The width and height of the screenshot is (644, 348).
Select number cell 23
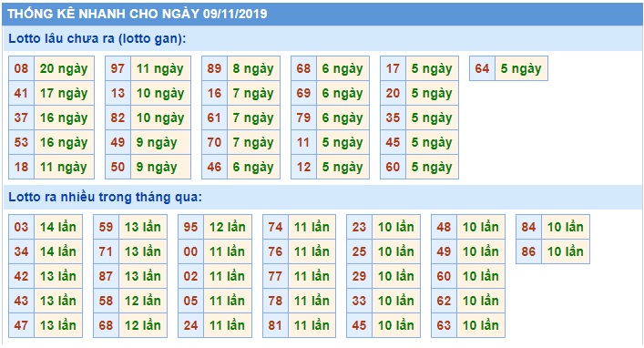coord(360,227)
